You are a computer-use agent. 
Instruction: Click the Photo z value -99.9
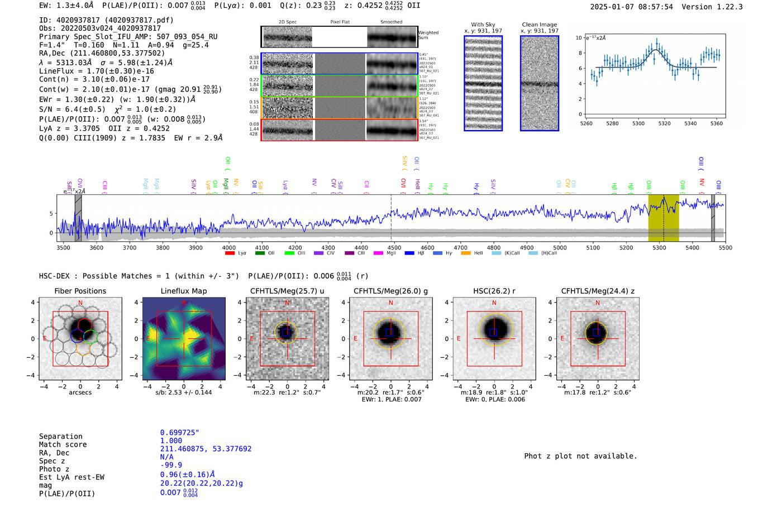(171, 465)
